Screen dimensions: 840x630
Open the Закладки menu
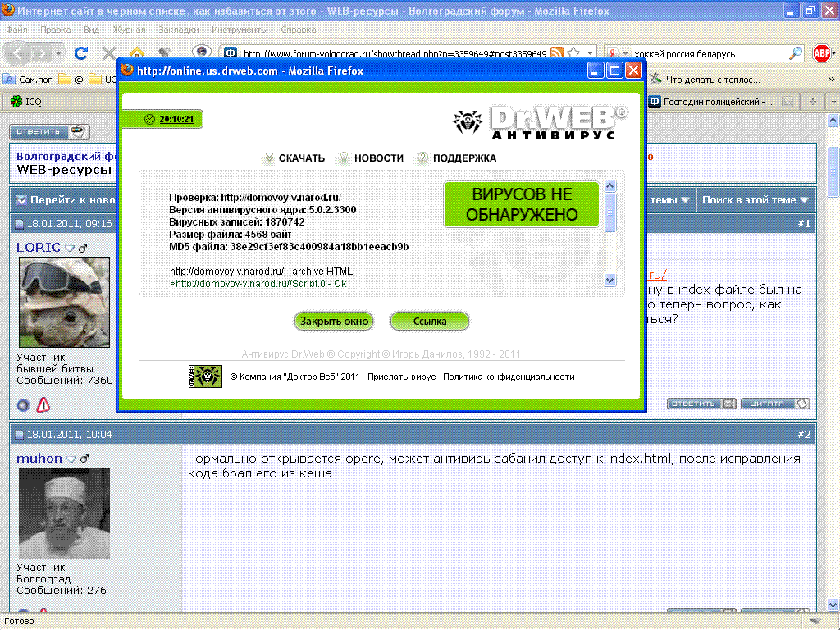pos(178,30)
